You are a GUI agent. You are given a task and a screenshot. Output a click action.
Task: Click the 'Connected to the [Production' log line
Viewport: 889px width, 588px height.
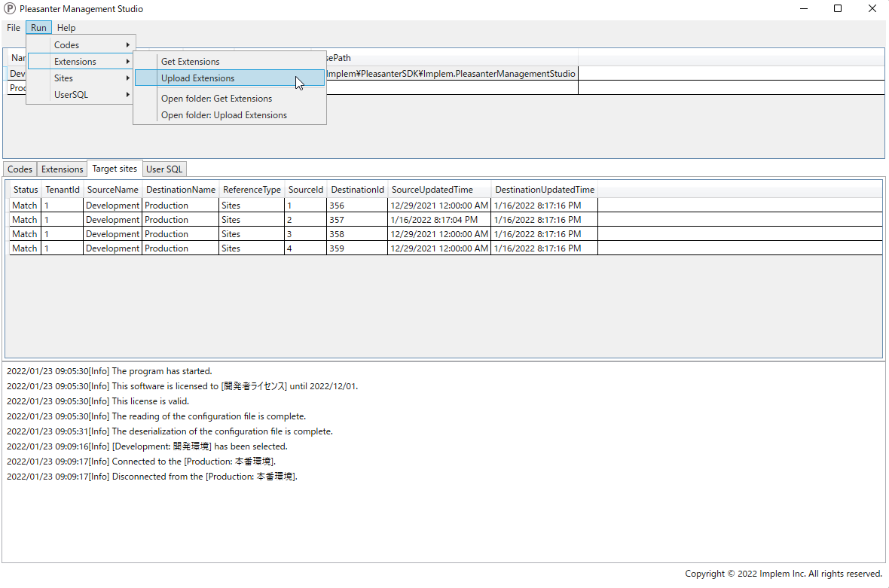[141, 461]
